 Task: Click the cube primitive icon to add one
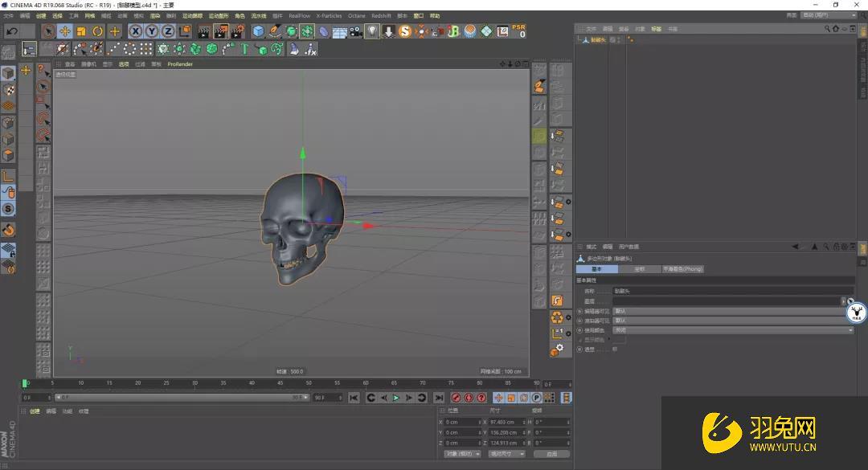tap(257, 31)
